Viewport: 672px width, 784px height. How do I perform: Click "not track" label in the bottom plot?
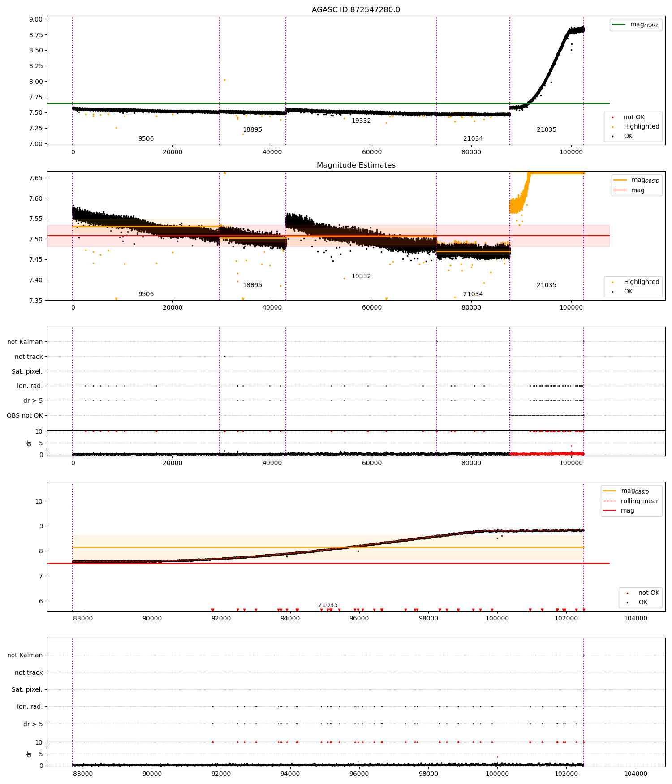tap(29, 673)
